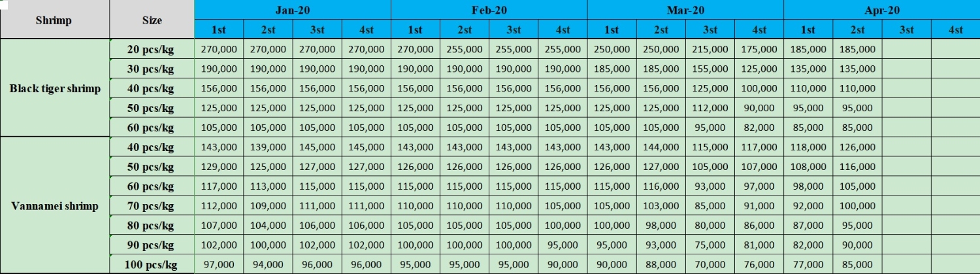This screenshot has height=274, width=980.
Task: Select the 3st week header under Mar-20
Action: [710, 30]
